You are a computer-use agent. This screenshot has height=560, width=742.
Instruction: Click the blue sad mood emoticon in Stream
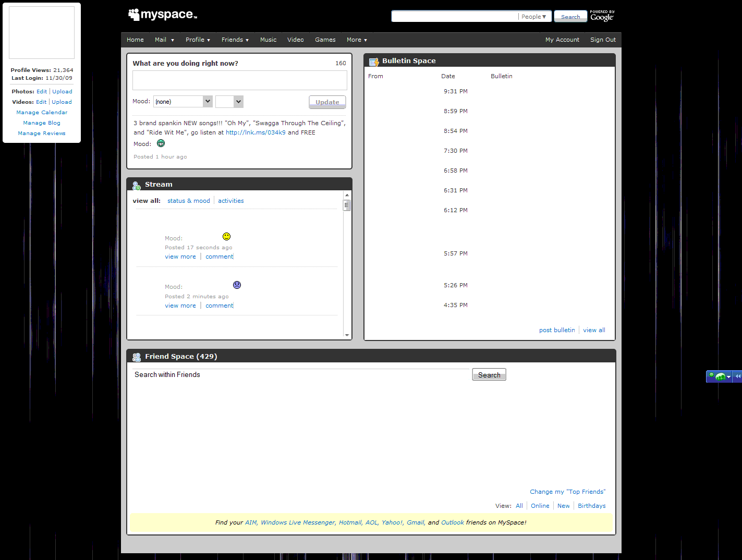237,285
